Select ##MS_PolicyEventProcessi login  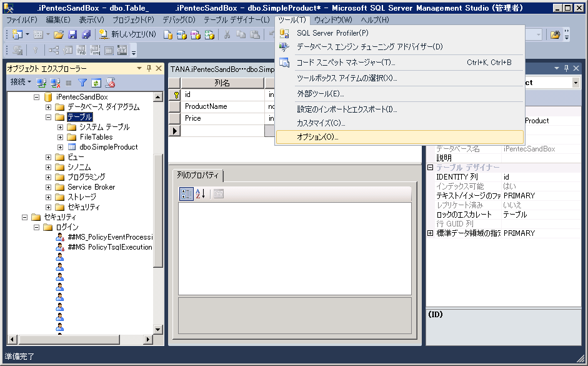pyautogui.click(x=110, y=237)
